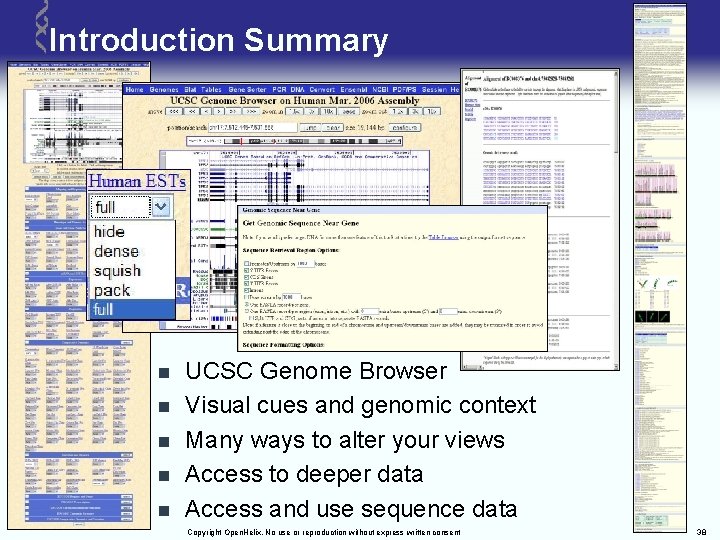Nudge left with the < button
Viewport: 720px width, 540px height.
click(x=207, y=112)
